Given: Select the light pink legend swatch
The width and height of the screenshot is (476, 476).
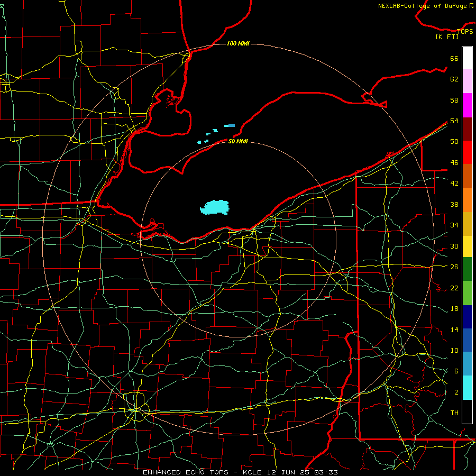Looking at the screenshot, I should pos(467,81).
